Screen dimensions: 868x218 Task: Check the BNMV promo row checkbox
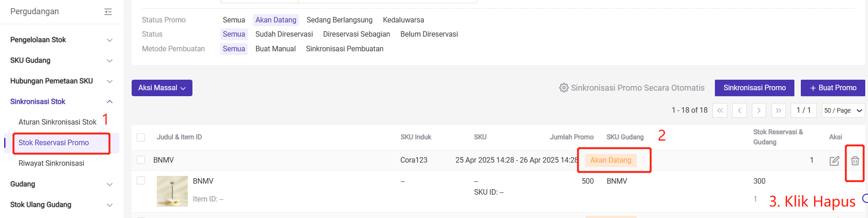141,160
